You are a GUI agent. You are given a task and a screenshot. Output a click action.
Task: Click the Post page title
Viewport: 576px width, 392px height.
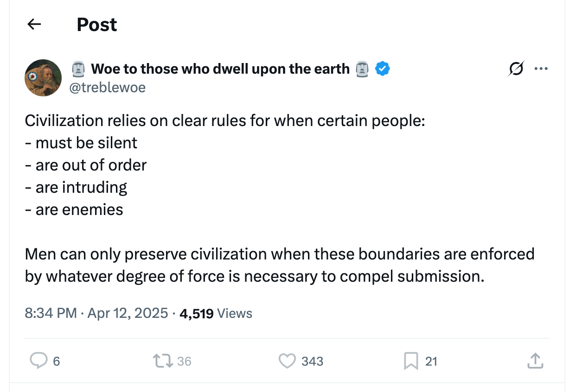[x=97, y=24]
